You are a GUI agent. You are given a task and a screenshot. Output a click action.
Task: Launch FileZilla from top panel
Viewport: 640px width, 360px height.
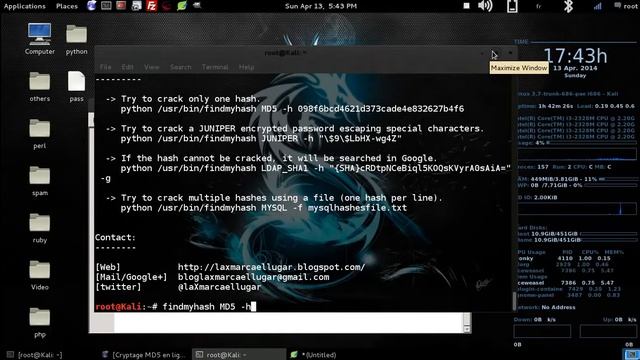point(151,6)
